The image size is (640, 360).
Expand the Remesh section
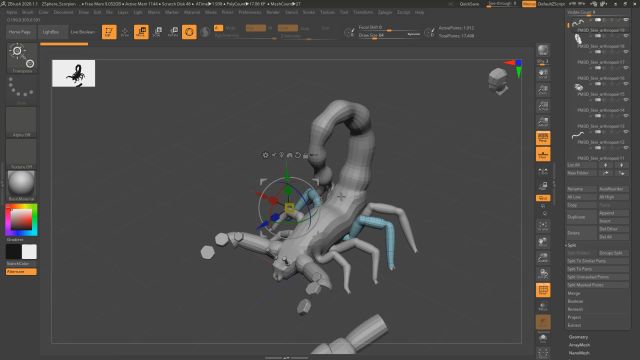pos(575,309)
